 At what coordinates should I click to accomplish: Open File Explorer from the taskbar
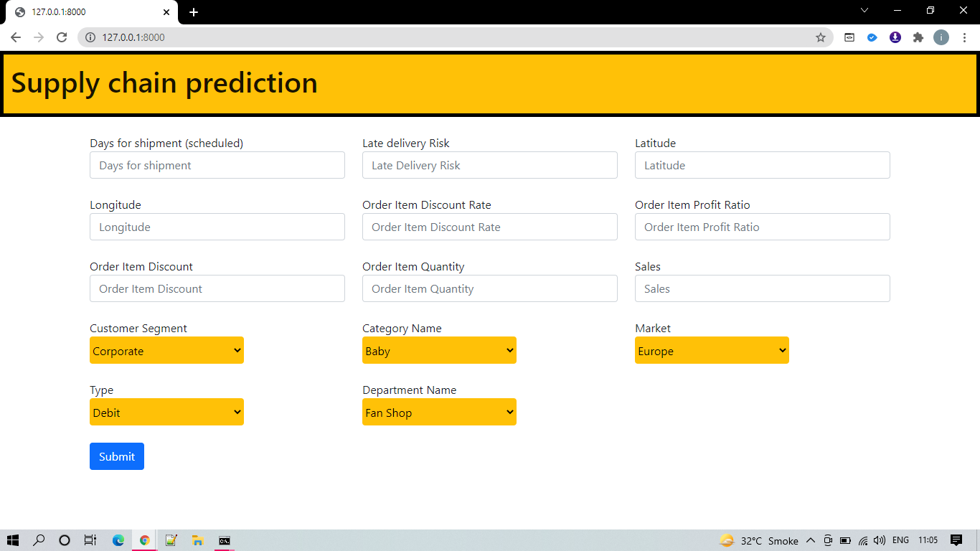tap(197, 540)
